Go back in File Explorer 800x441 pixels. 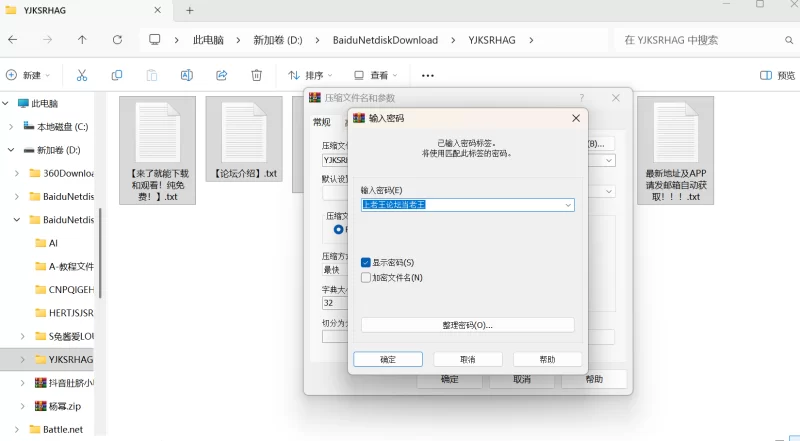click(x=13, y=40)
